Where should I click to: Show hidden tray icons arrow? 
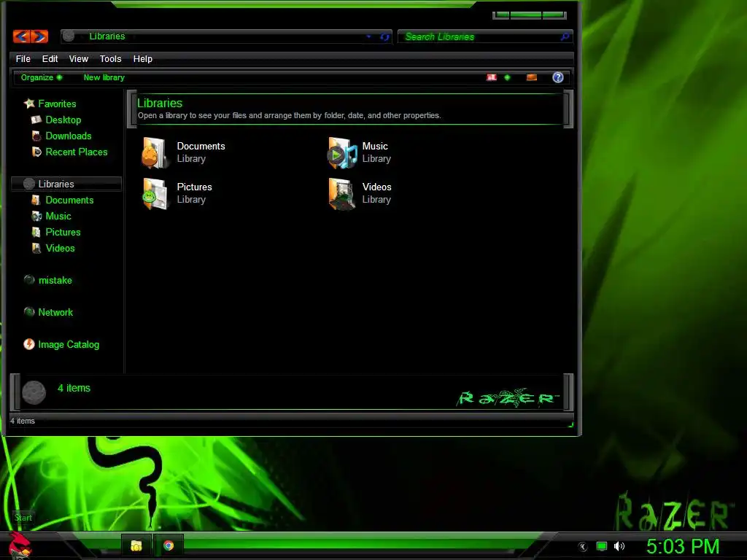click(583, 547)
